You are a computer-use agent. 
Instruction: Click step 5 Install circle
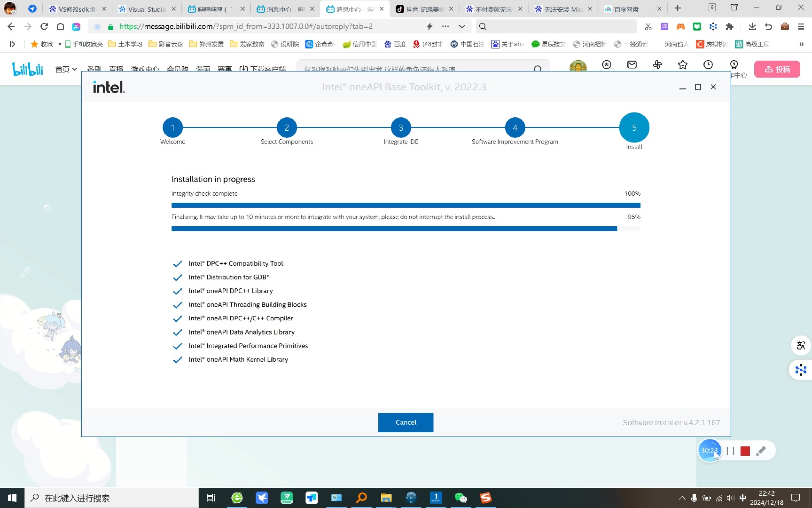pyautogui.click(x=634, y=127)
